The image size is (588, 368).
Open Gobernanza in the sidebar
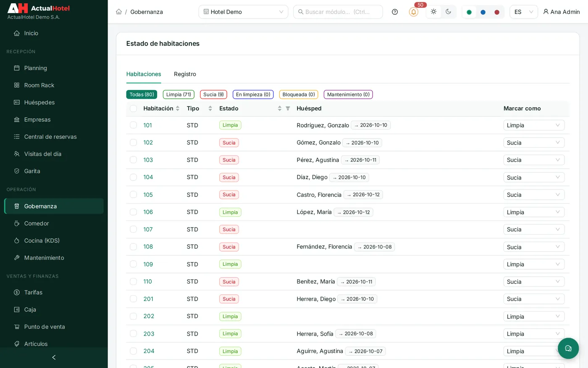(54, 206)
